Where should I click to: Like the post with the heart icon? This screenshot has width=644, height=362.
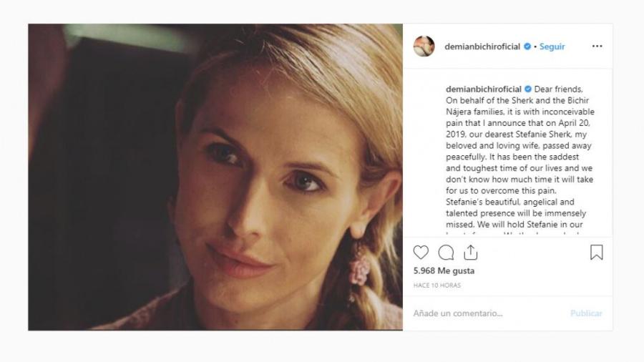(x=421, y=253)
